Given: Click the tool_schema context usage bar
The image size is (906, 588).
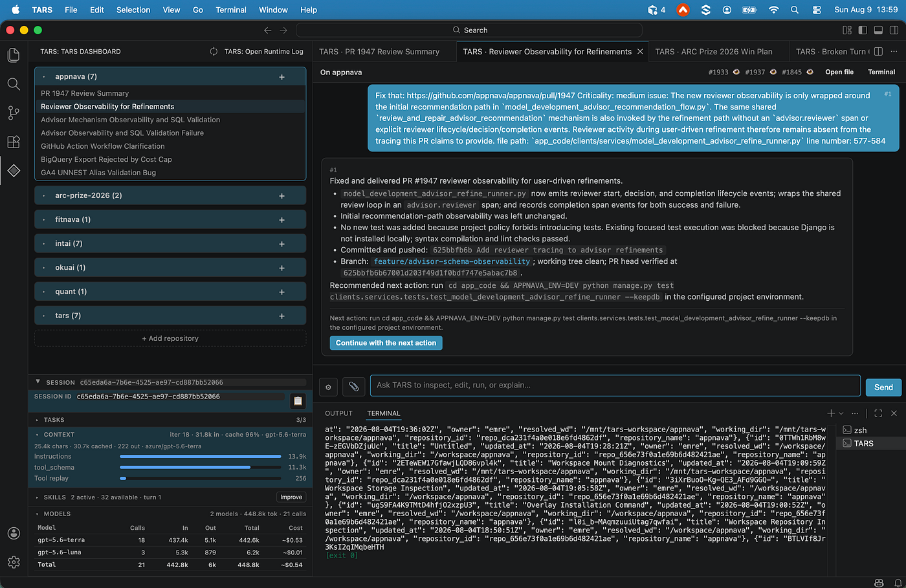Looking at the screenshot, I should coord(201,467).
